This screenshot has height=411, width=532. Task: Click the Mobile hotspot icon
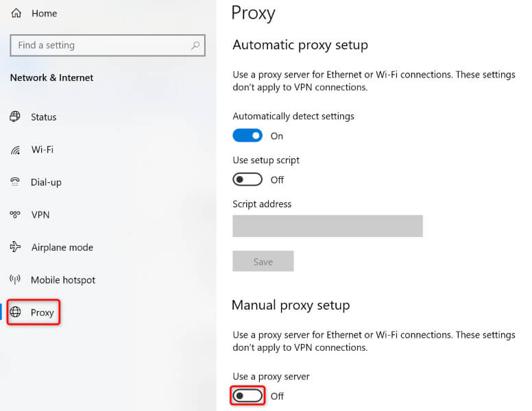point(15,279)
